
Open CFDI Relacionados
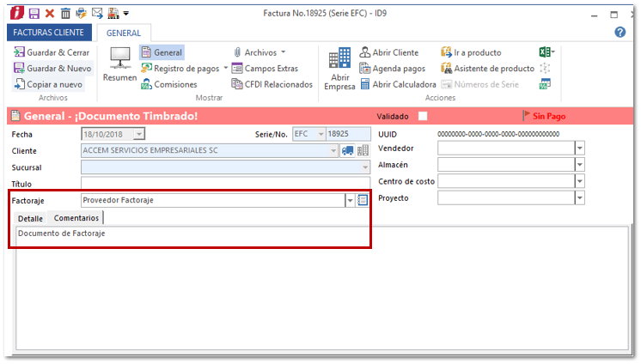click(x=272, y=85)
